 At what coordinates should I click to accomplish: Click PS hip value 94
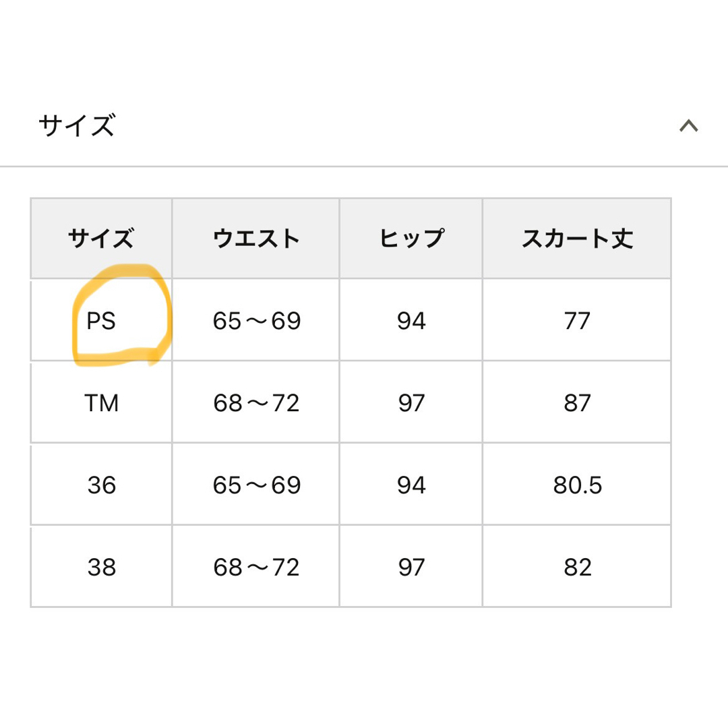[411, 320]
